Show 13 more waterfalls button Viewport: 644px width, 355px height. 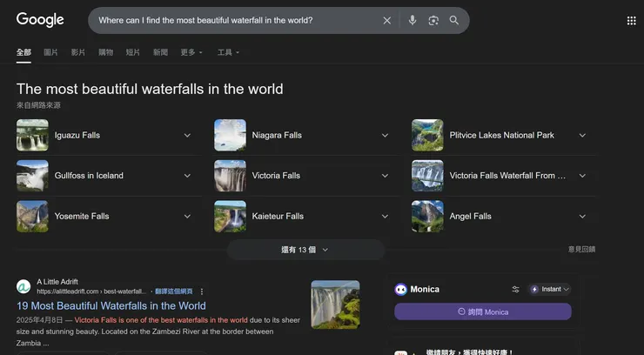coord(305,250)
